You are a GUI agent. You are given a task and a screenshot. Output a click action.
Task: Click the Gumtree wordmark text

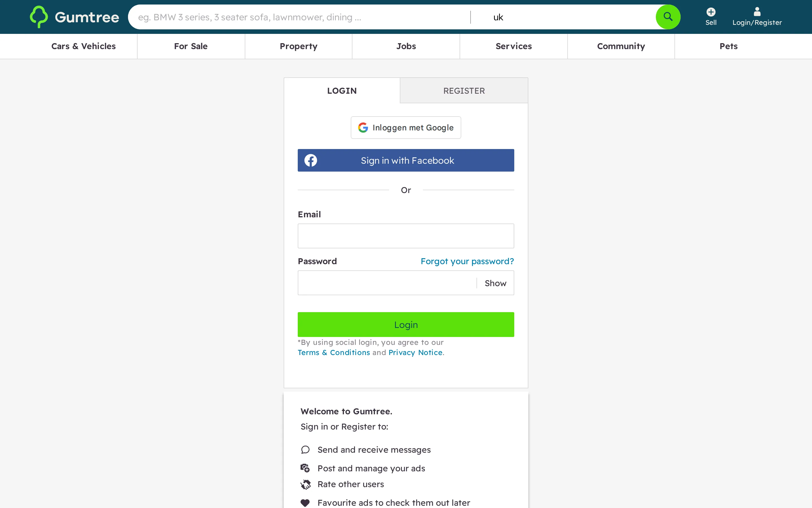[x=87, y=17]
